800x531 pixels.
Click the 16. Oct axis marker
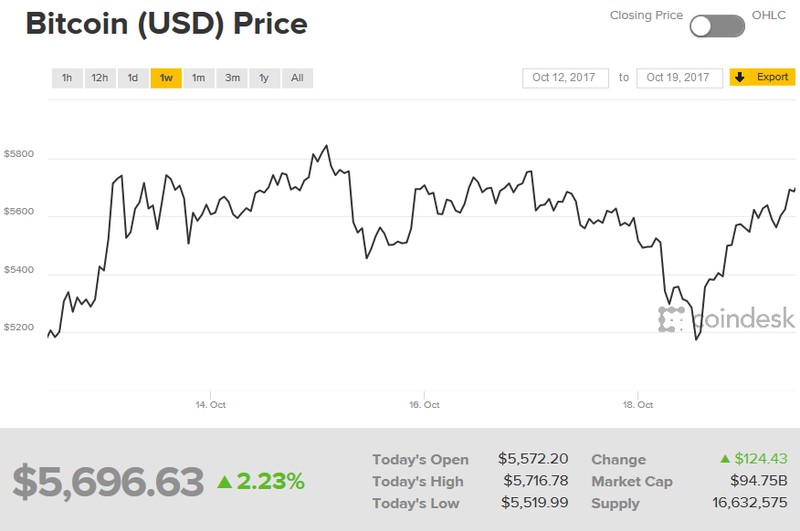click(x=425, y=405)
